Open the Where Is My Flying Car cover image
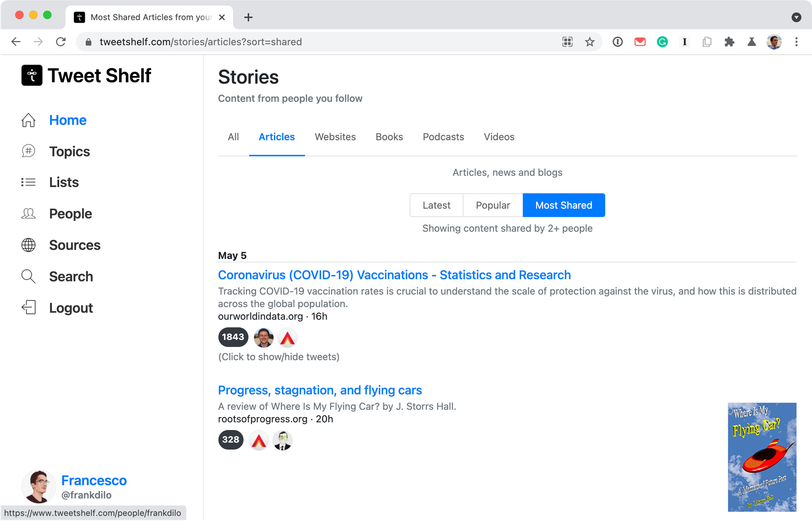This screenshot has height=521, width=812. point(762,457)
